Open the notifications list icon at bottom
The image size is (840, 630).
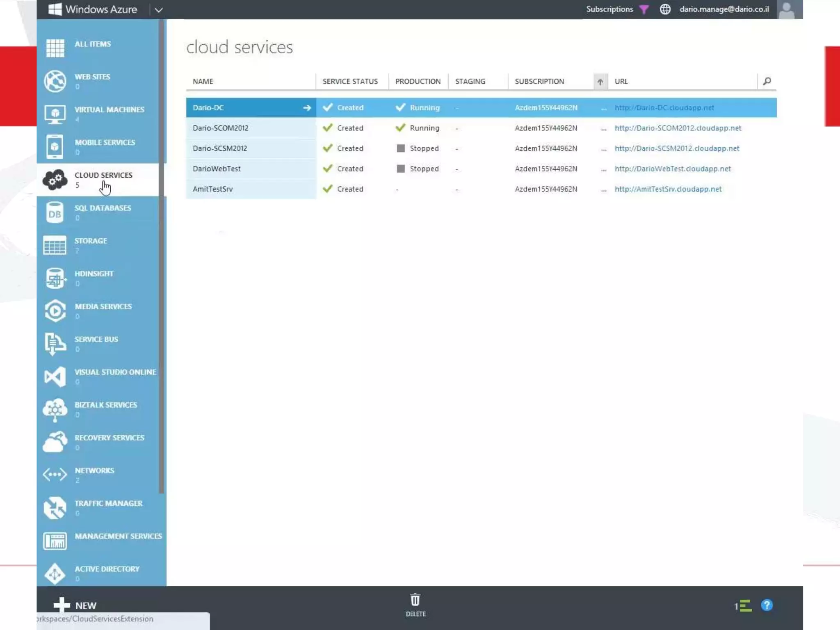(x=744, y=606)
